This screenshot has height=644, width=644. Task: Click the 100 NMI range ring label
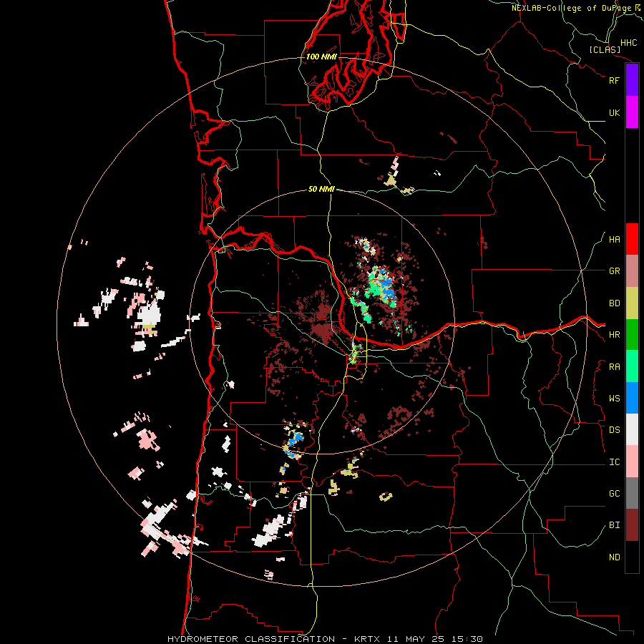coord(321,57)
